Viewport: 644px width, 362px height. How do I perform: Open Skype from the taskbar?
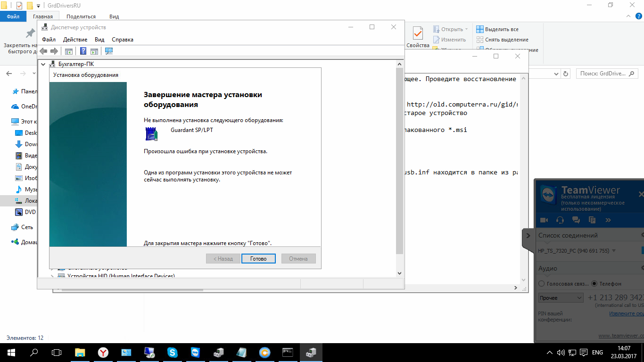tap(172, 352)
